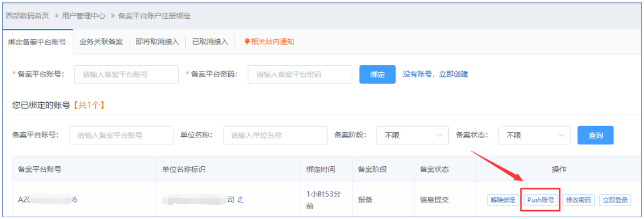The height and width of the screenshot is (219, 644).
Task: Select the 已取消接入 tab
Action: coord(210,42)
